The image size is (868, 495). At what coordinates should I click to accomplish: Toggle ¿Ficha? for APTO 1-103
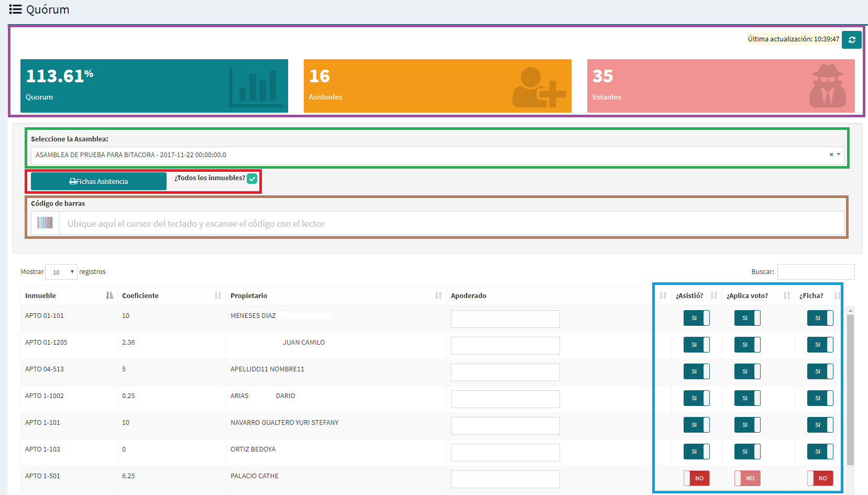[x=820, y=452]
